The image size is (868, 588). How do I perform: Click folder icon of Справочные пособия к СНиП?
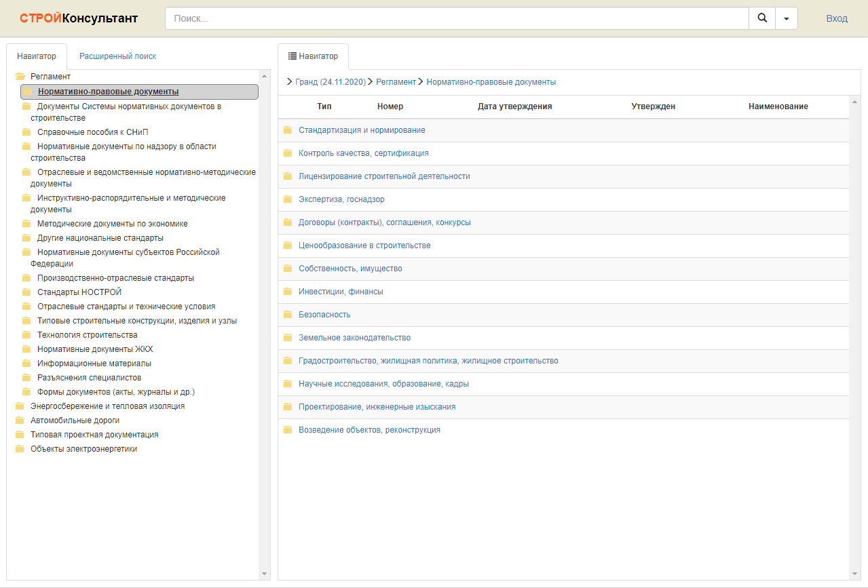26,132
